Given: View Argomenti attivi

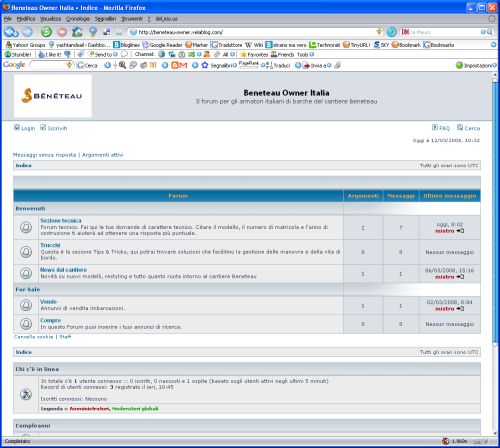Looking at the screenshot, I should click(x=103, y=155).
